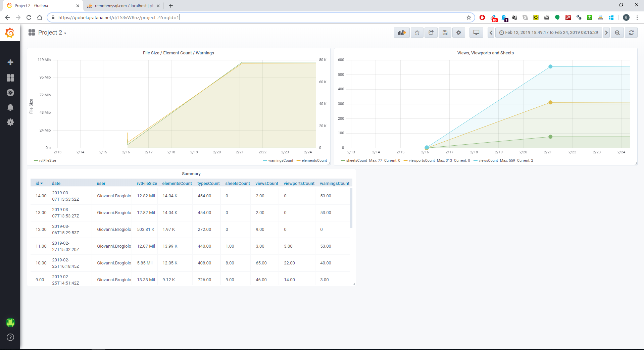Shift time range backward with left arrow
Screen dimensions: 644x350
click(x=491, y=33)
